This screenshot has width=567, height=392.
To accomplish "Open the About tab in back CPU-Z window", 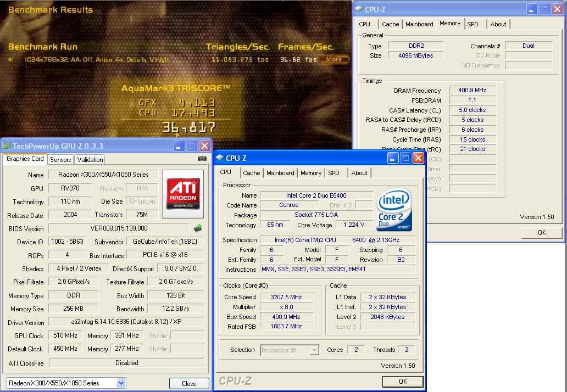I will [498, 24].
